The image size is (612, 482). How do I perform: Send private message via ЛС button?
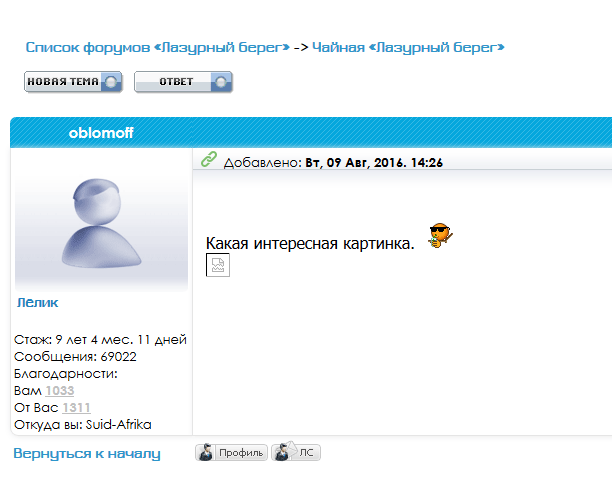coord(296,452)
